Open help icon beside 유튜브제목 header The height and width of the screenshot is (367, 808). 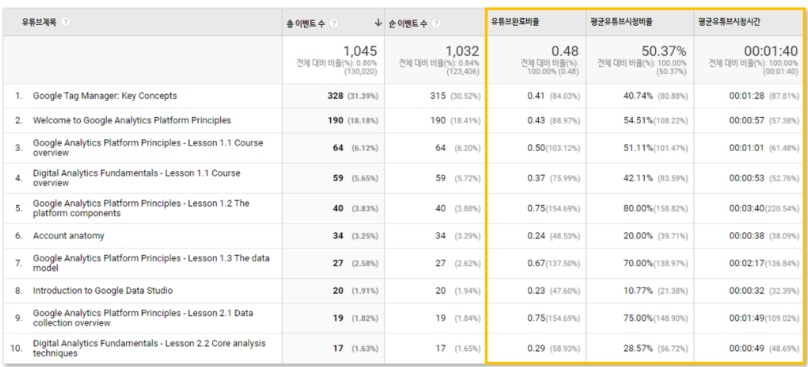coord(65,23)
